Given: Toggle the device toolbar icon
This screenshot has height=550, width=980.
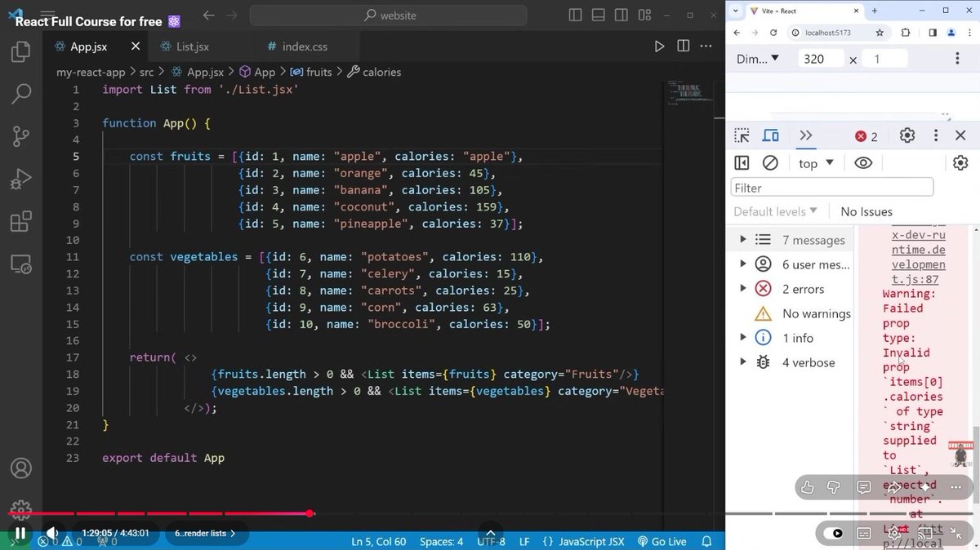Looking at the screenshot, I should pos(771,136).
